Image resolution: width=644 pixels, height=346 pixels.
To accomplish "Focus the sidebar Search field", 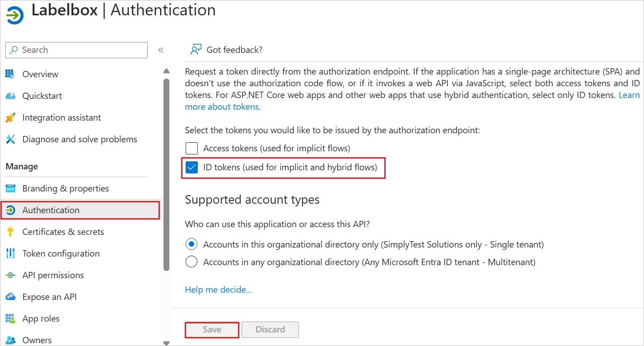I will tap(76, 50).
